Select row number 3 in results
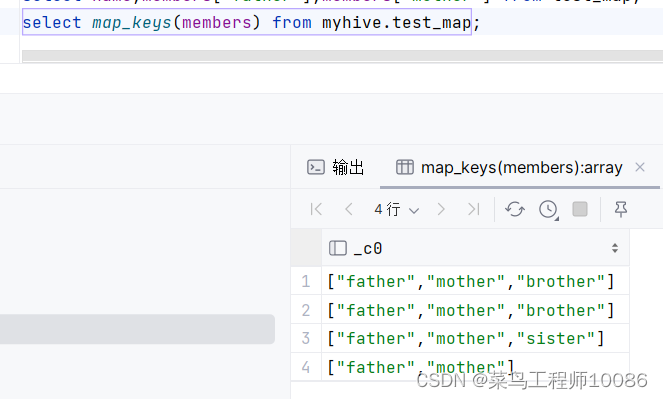The image size is (663, 399). [x=306, y=339]
